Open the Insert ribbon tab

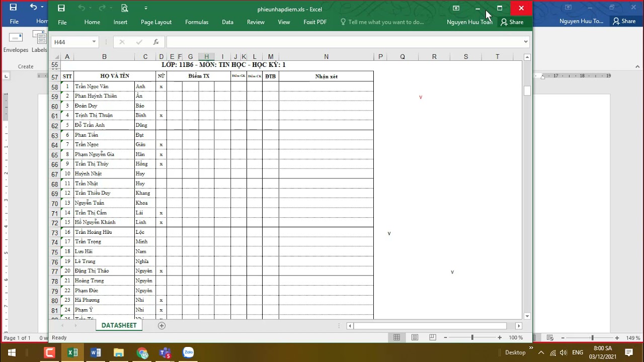pyautogui.click(x=120, y=22)
